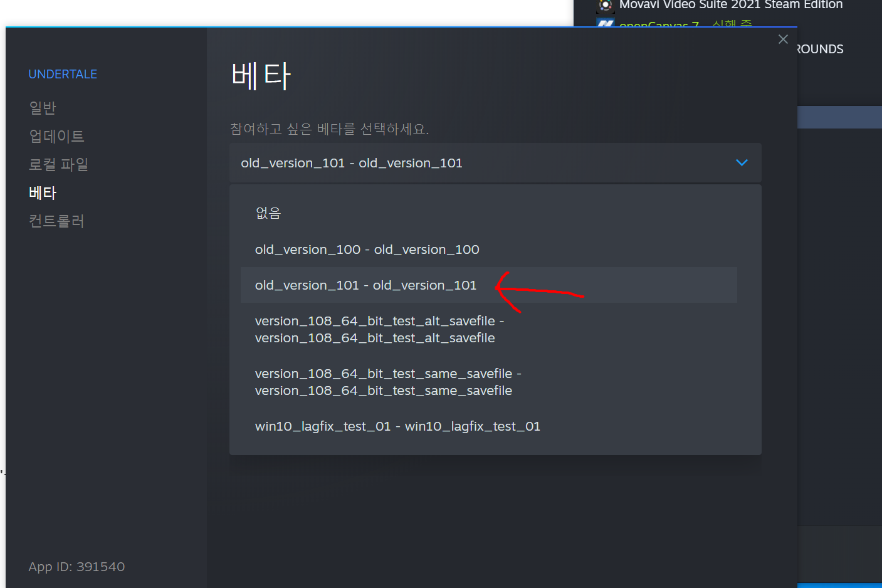Select Movavi Video Suite 2021 in library
The width and height of the screenshot is (882, 588).
[731, 5]
